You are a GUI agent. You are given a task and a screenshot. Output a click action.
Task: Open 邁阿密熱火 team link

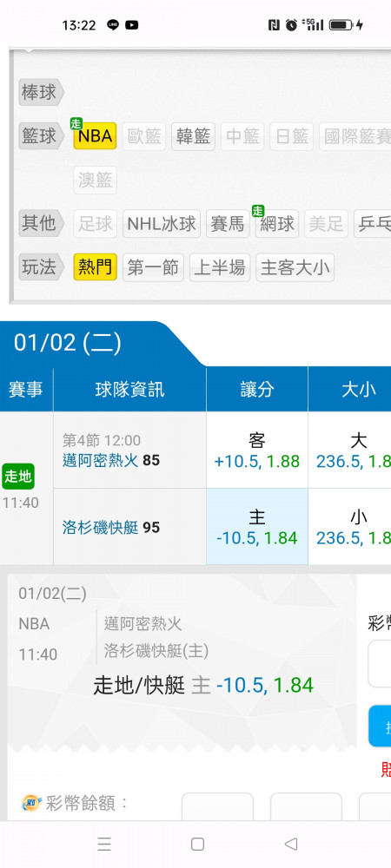click(100, 460)
